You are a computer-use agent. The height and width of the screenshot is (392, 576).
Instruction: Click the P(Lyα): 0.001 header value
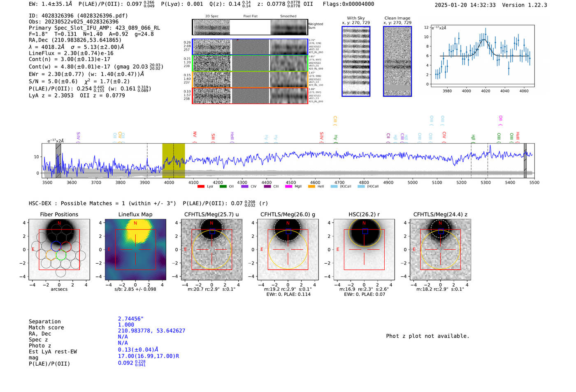click(182, 4)
